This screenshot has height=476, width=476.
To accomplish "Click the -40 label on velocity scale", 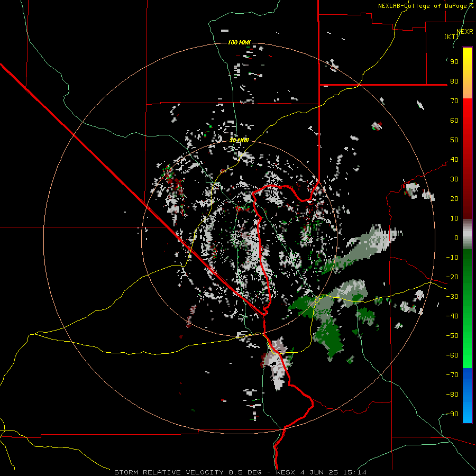I will 452,316.
